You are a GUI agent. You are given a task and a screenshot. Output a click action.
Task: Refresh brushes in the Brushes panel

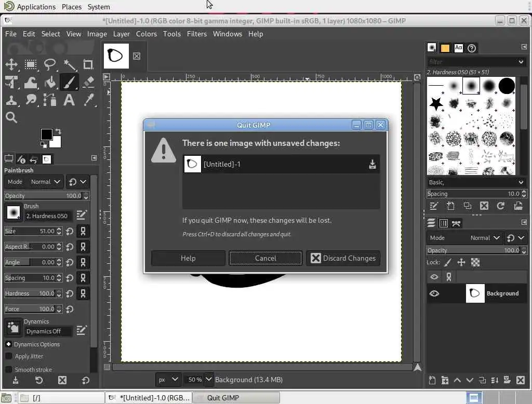click(501, 206)
